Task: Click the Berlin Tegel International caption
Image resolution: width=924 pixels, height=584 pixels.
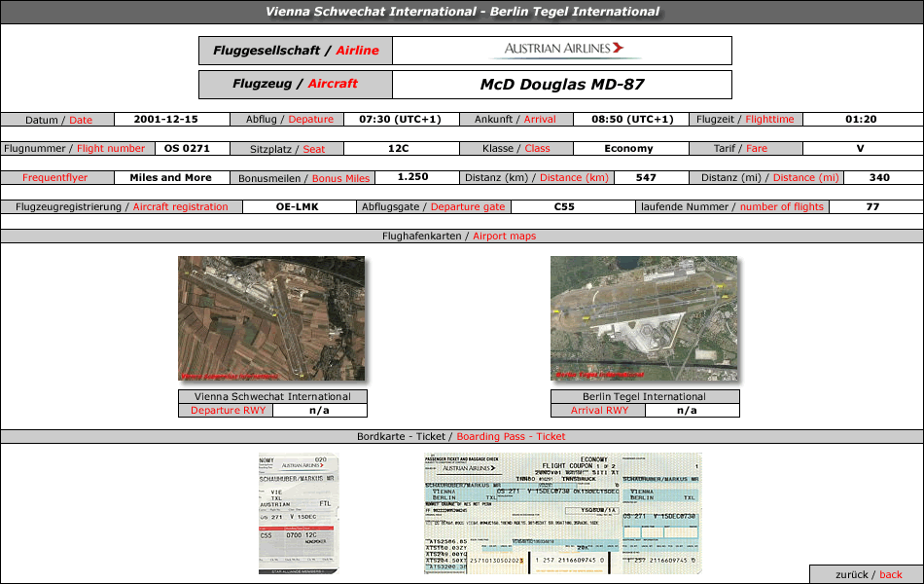Action: coord(644,396)
